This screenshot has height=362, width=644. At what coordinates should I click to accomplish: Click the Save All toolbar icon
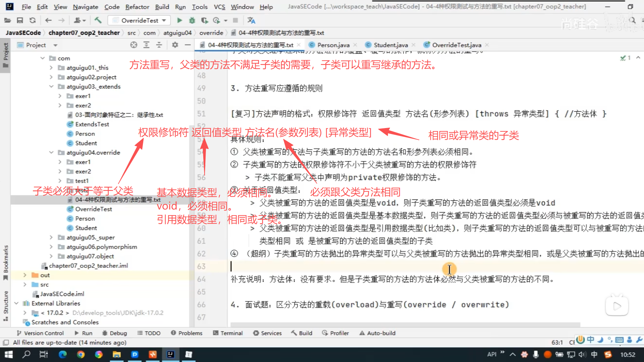pos(20,20)
